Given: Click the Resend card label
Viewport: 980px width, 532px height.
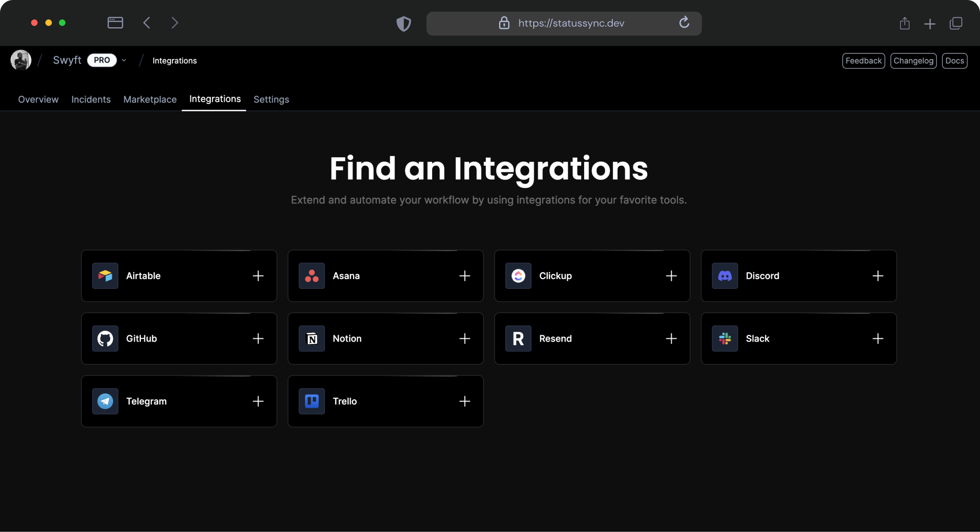Looking at the screenshot, I should click(555, 339).
